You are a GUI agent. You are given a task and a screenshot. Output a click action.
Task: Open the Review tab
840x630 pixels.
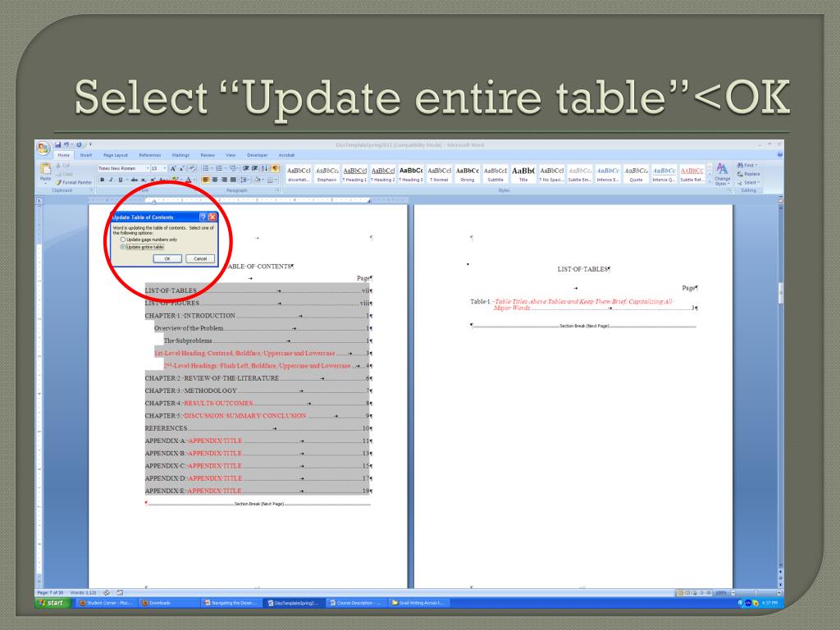click(208, 155)
